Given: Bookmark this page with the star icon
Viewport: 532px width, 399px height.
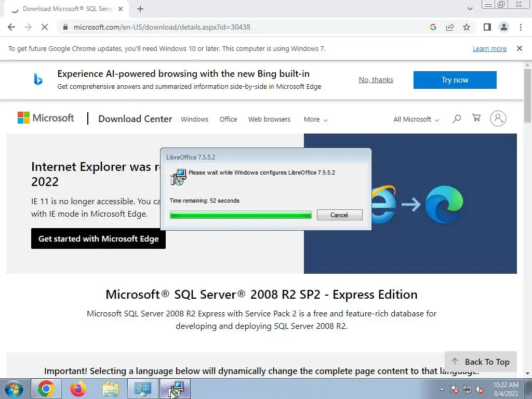Looking at the screenshot, I should [467, 27].
